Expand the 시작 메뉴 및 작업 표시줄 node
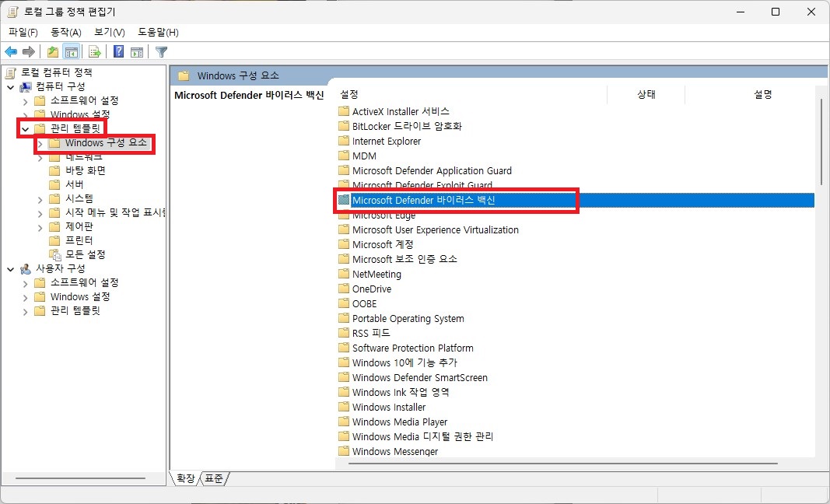Image resolution: width=830 pixels, height=504 pixels. 40,213
